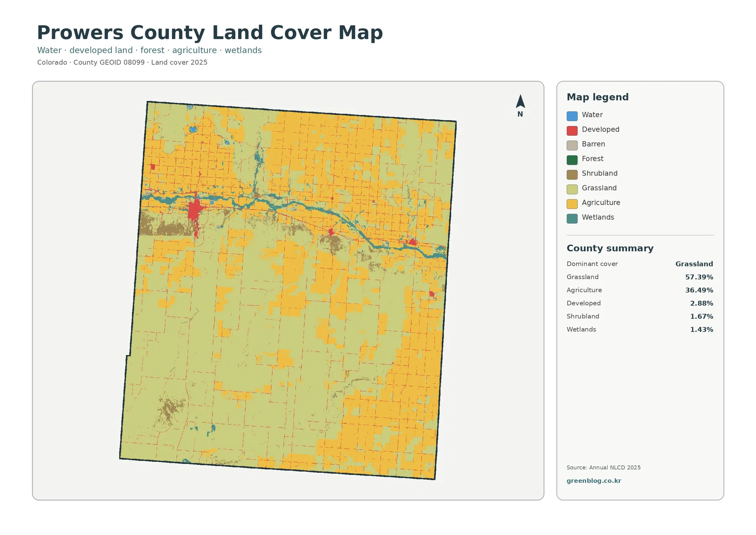Click the 'Dominant cover' summary label
The height and width of the screenshot is (535, 756).
pyautogui.click(x=592, y=264)
